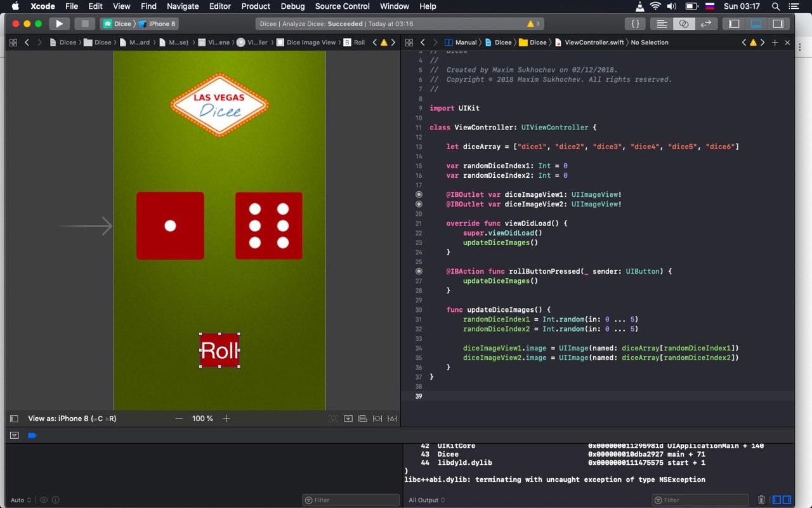Toggle the console pane button

[787, 500]
